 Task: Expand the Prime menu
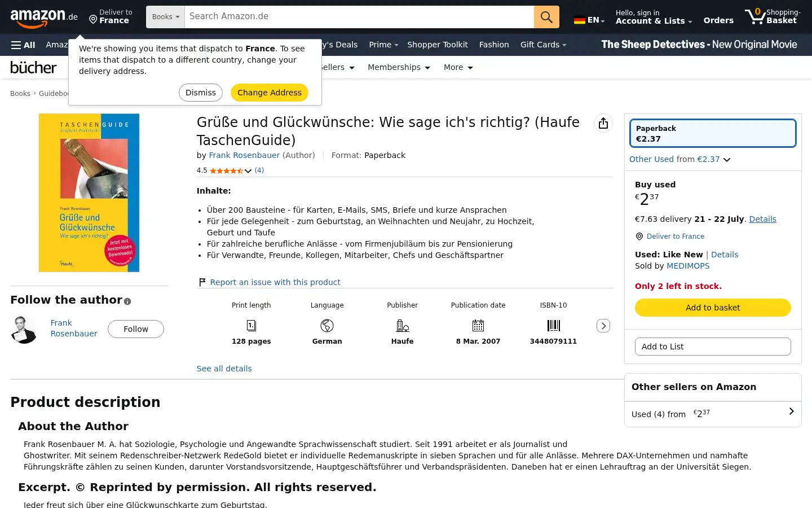pyautogui.click(x=383, y=45)
